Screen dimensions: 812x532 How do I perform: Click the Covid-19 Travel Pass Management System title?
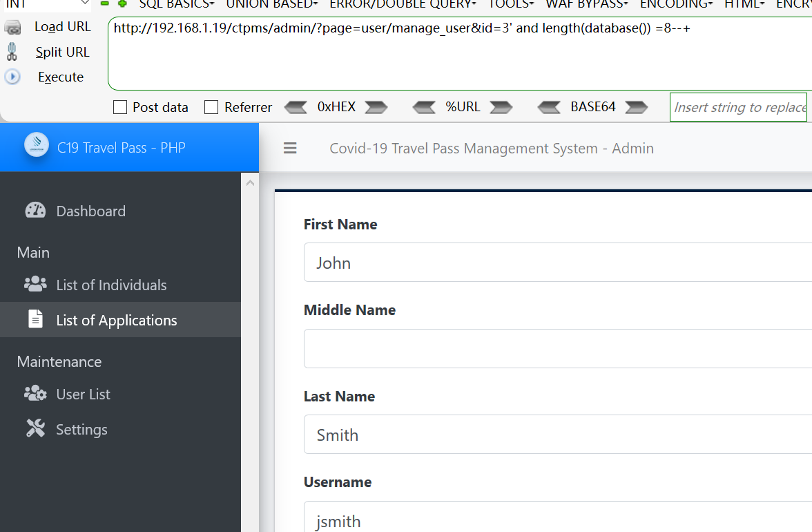tap(492, 149)
